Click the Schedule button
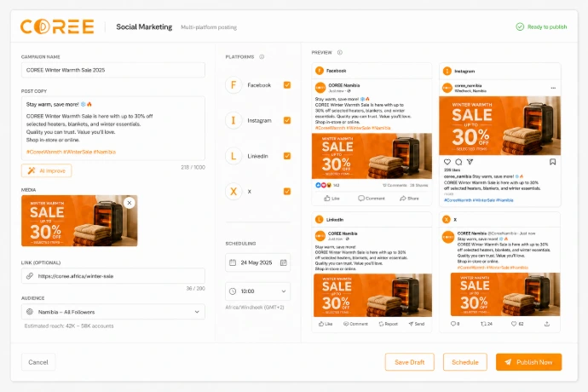Screen dimensions: 588x392 465,362
